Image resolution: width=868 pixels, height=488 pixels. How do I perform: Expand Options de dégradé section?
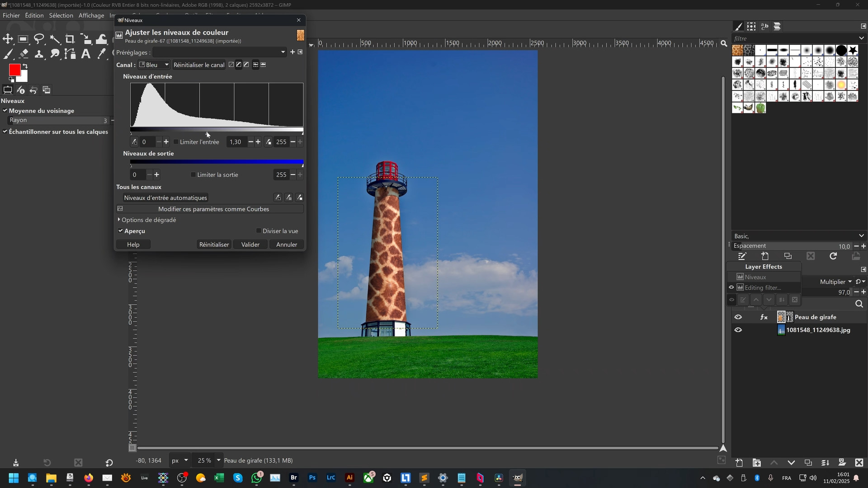click(x=119, y=220)
